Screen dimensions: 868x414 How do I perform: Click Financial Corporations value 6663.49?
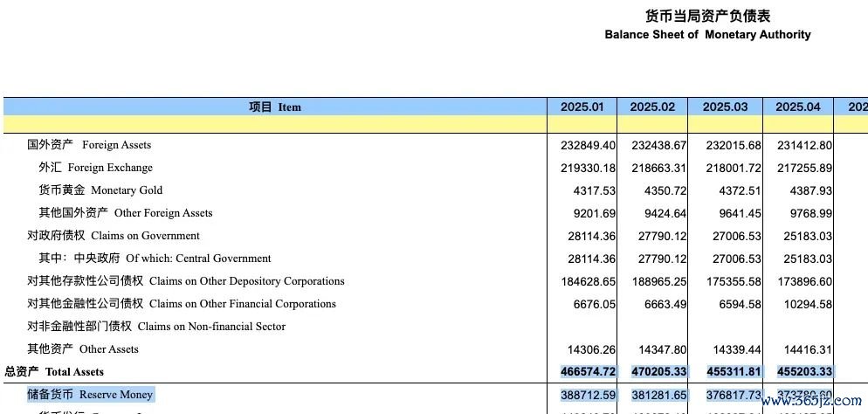tap(665, 305)
